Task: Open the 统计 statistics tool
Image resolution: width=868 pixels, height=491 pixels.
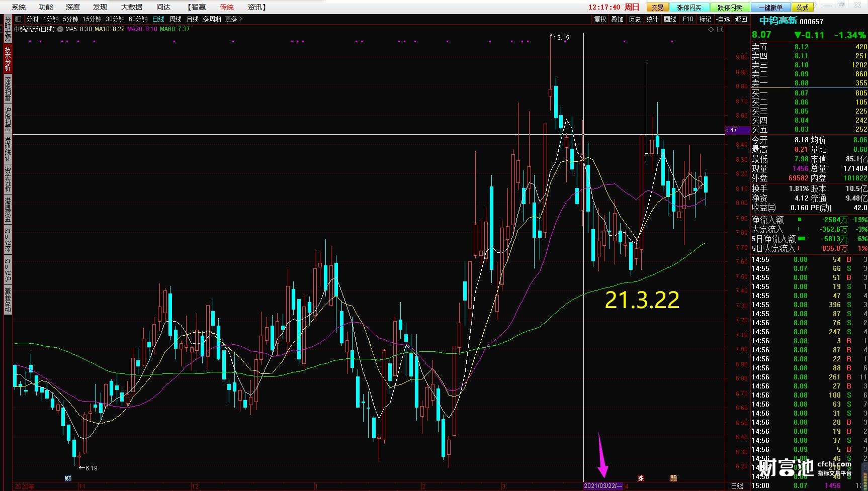Action: [652, 19]
